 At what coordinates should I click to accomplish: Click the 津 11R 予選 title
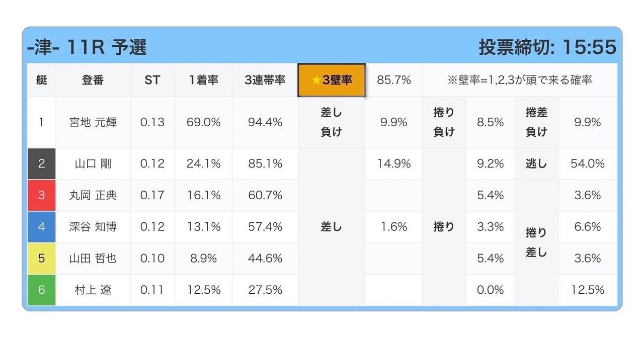[87, 47]
